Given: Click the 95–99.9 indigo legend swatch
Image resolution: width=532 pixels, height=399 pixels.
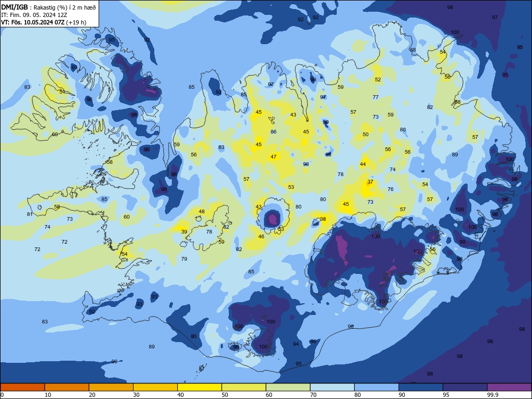Looking at the screenshot, I should coord(465,387).
